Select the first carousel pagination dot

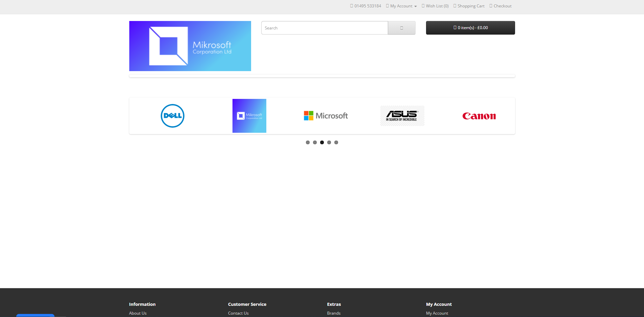point(308,143)
